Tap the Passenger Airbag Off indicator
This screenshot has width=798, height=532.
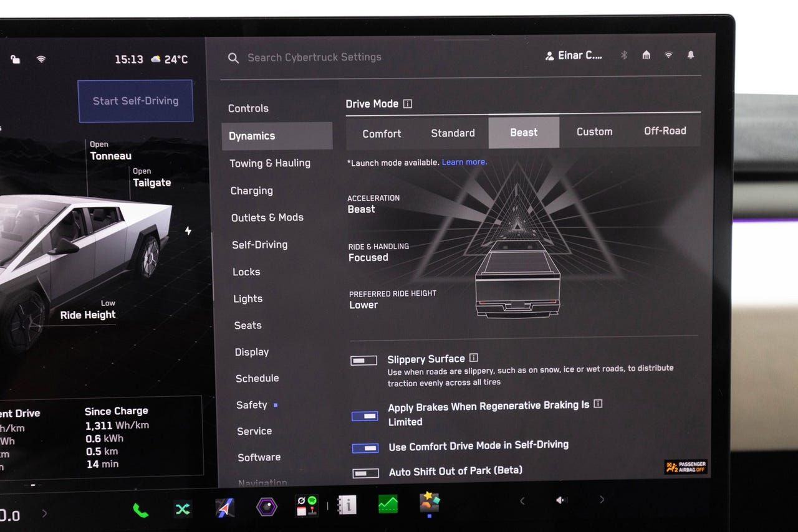[x=686, y=467]
